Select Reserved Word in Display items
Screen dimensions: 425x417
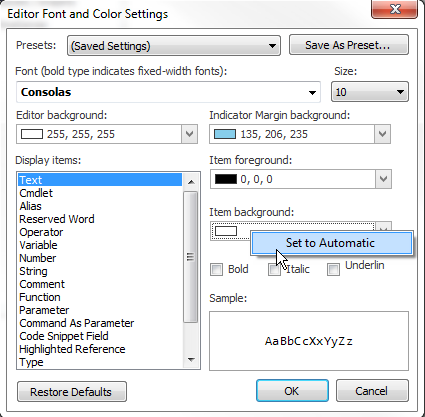point(57,219)
